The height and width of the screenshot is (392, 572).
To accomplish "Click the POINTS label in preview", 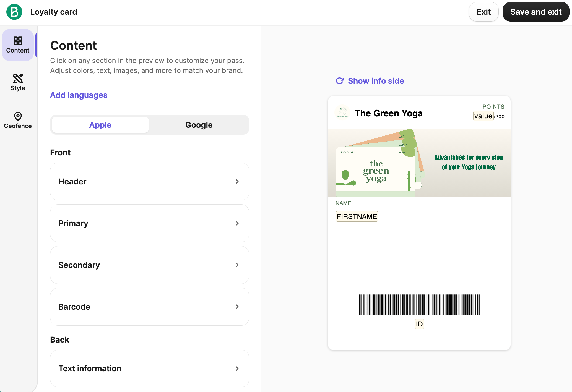I will [493, 107].
